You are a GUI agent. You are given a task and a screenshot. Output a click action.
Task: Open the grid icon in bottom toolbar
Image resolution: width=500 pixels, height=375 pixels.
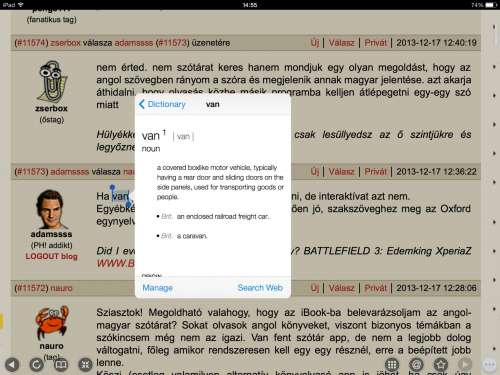point(392,364)
